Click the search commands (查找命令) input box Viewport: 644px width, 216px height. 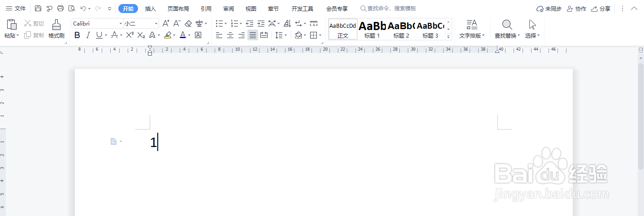[x=388, y=9]
